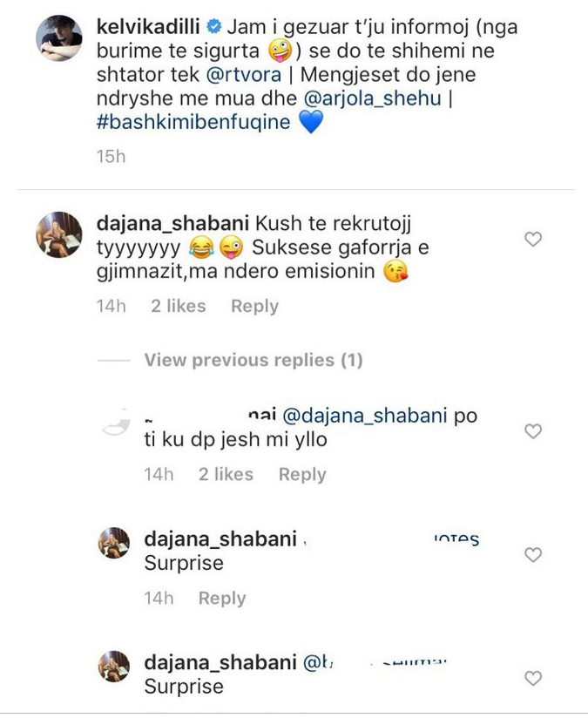Expand View previous replies (1)
Viewport: 588px width, 718px height.
(x=253, y=360)
